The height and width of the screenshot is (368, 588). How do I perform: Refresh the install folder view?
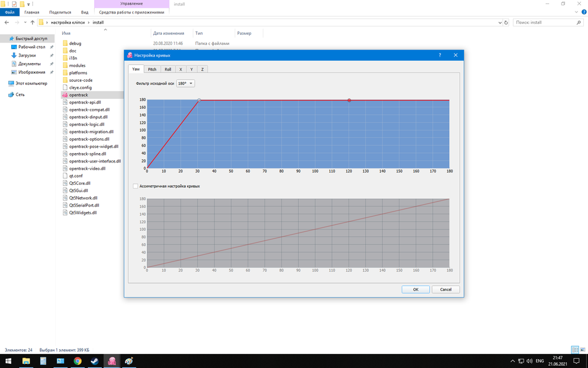(506, 22)
